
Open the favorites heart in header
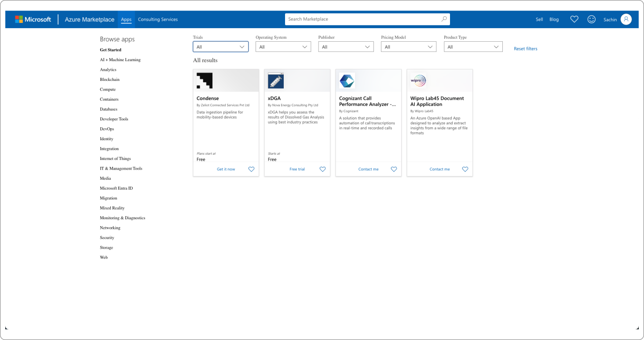pyautogui.click(x=574, y=19)
